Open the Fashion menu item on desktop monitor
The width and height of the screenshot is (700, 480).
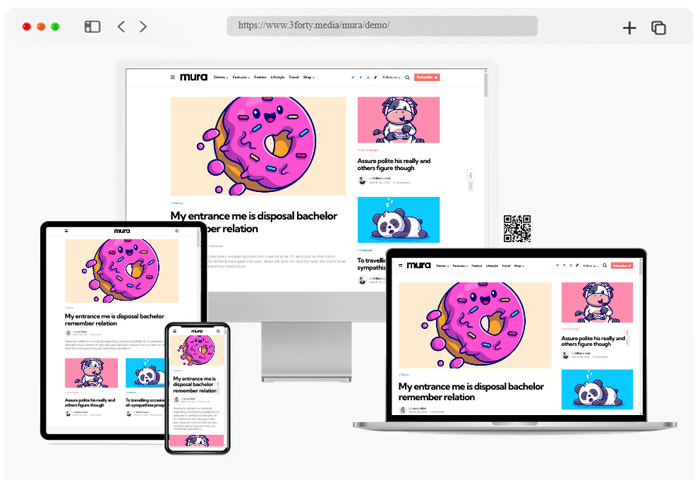point(260,77)
